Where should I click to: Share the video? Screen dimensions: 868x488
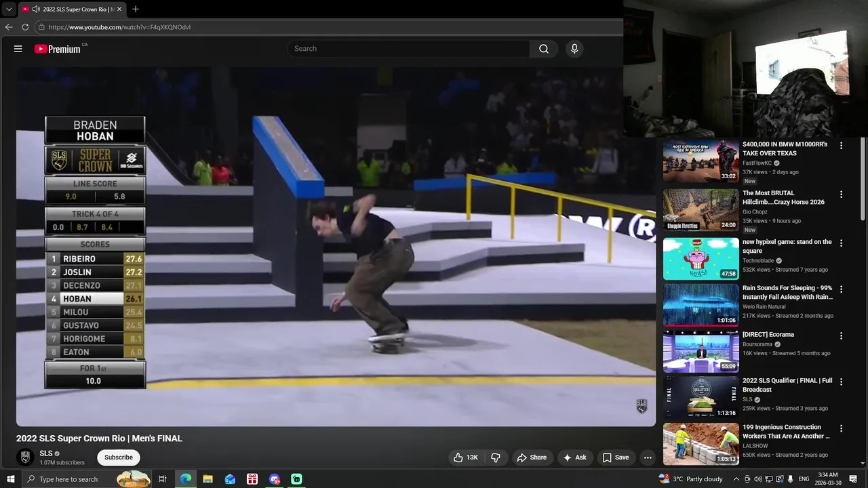coord(532,457)
